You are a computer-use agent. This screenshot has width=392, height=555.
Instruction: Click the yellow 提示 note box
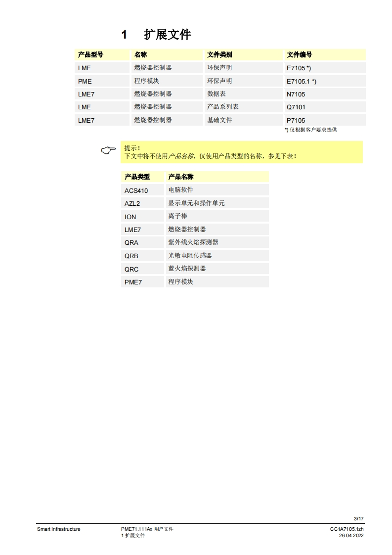click(241, 152)
